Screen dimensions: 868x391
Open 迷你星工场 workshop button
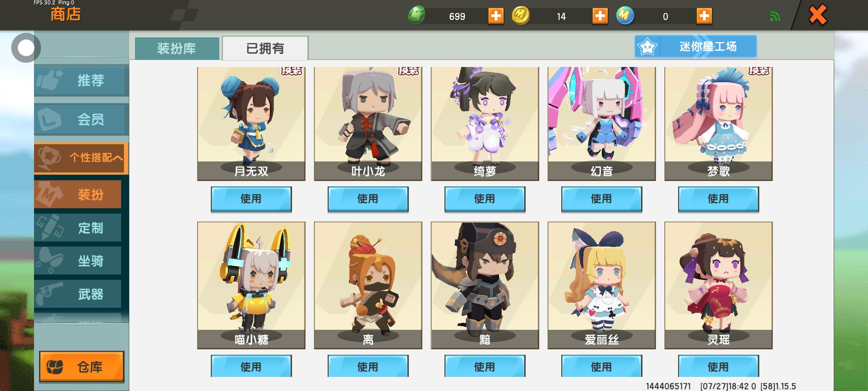pos(695,46)
